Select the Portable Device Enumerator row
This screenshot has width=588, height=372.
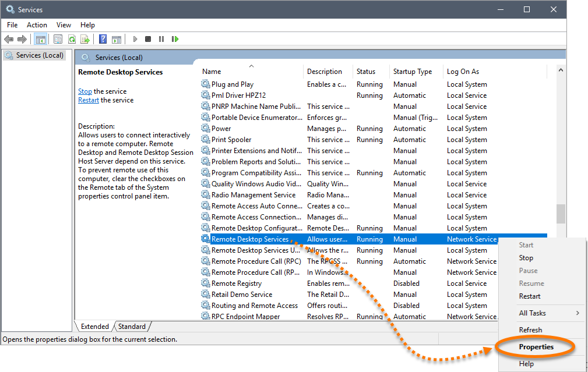pyautogui.click(x=374, y=117)
